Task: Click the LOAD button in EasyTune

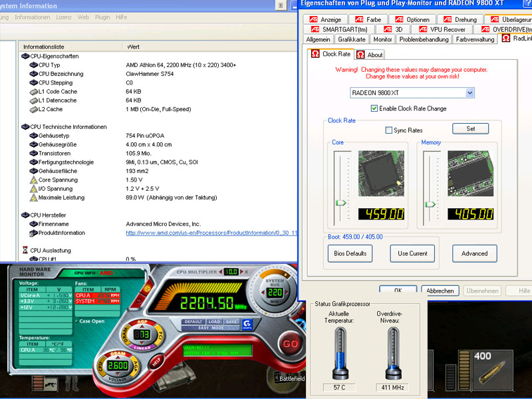Action: point(214,322)
